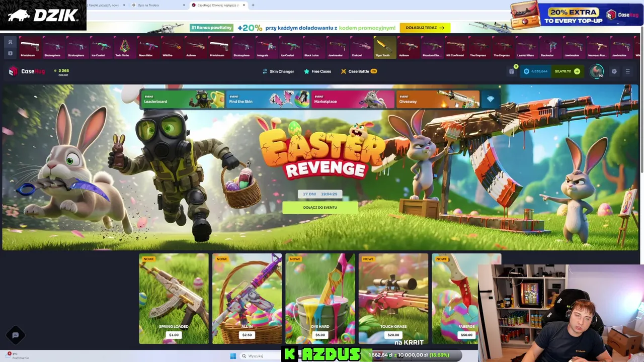Click the 20% Extra To Every Top-Up banner

pyautogui.click(x=576, y=15)
